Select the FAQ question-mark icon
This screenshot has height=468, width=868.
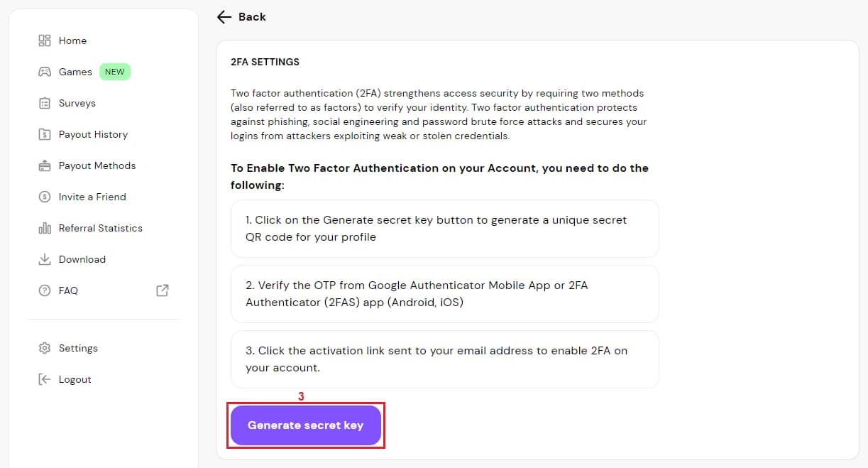45,290
